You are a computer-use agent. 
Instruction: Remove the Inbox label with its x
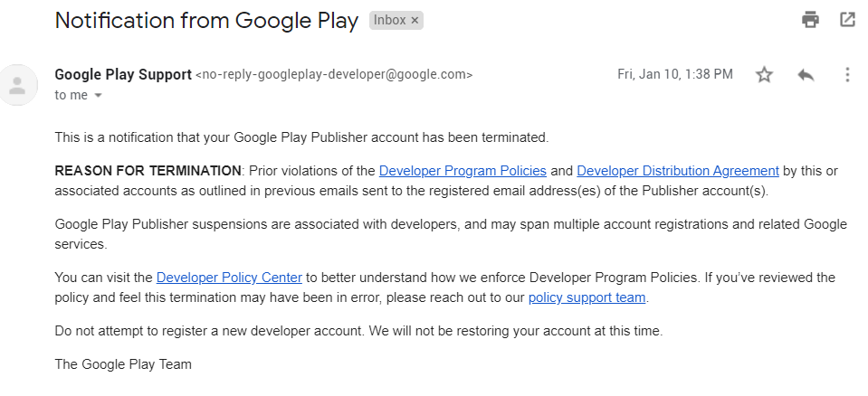click(x=415, y=21)
